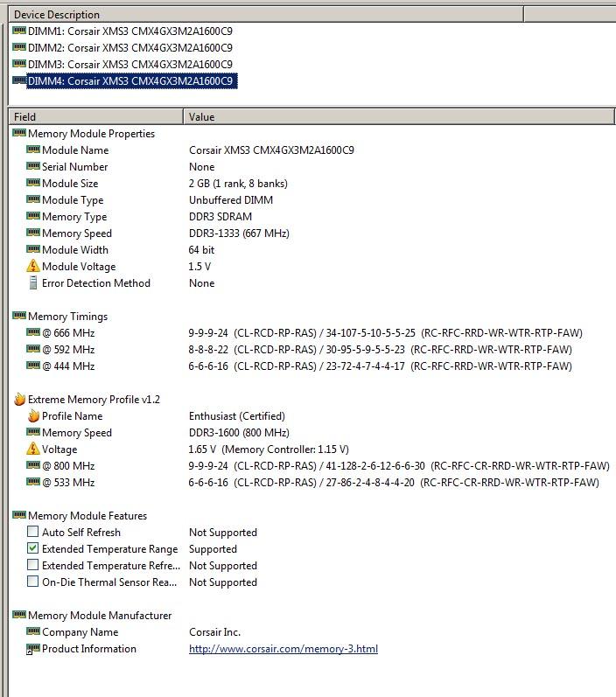616x697 pixels.
Task: Select the Module Name field label
Action: (x=75, y=150)
